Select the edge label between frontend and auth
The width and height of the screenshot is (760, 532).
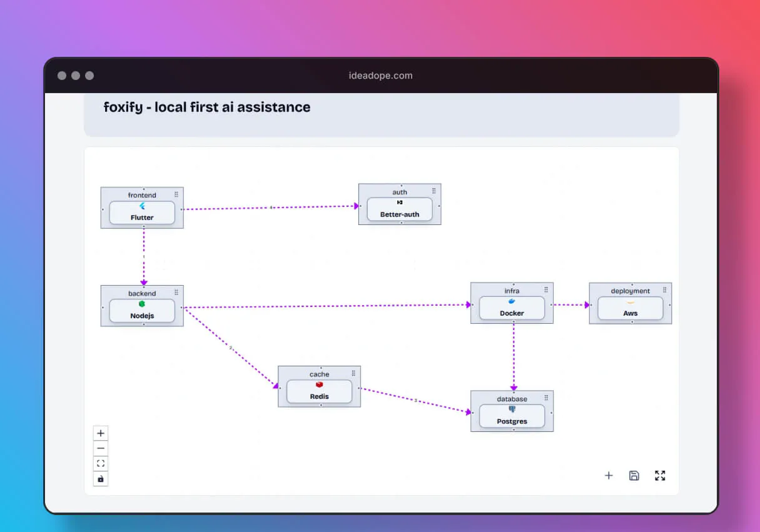[271, 208]
